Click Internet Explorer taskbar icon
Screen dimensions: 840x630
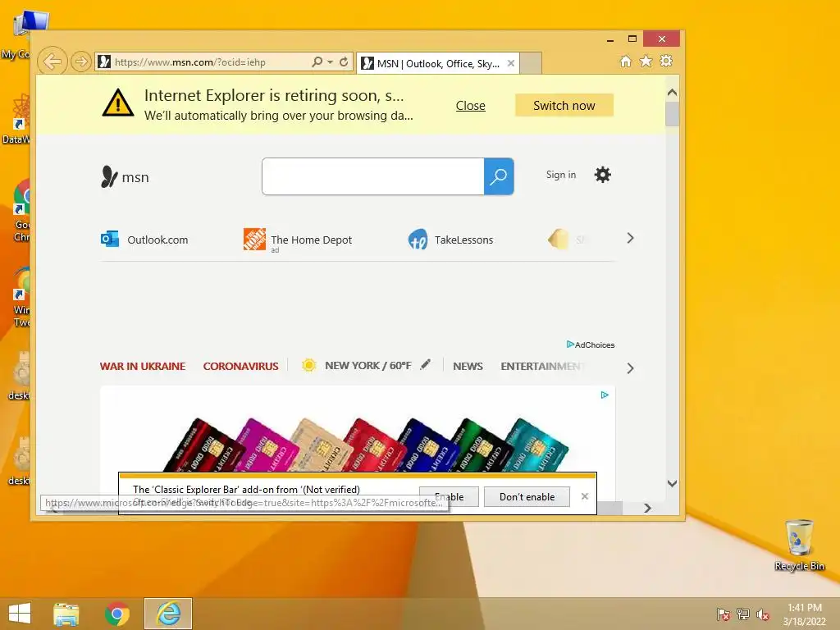[x=168, y=614]
